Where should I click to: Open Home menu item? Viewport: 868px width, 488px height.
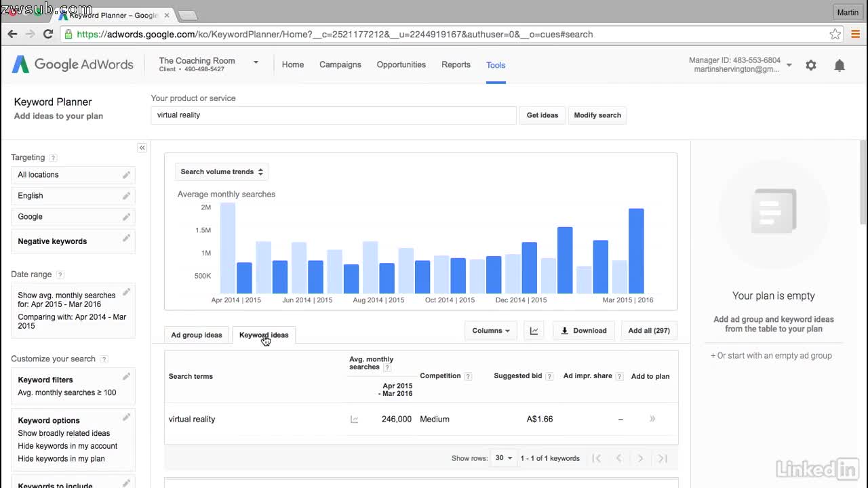(293, 64)
